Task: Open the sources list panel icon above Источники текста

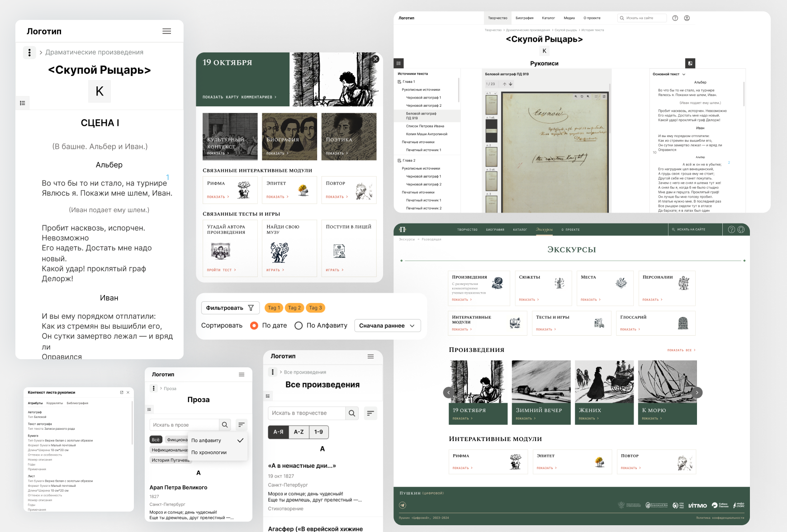Action: (x=398, y=63)
